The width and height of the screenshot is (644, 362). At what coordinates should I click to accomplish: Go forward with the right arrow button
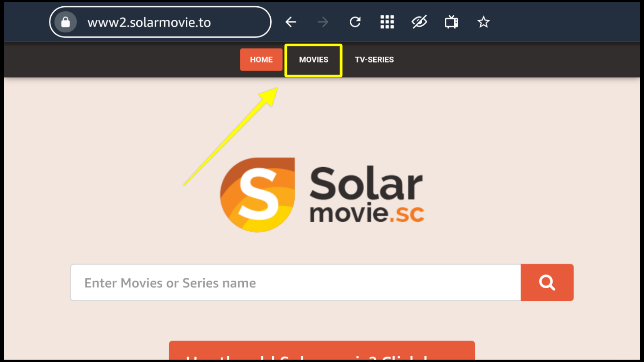(x=323, y=22)
